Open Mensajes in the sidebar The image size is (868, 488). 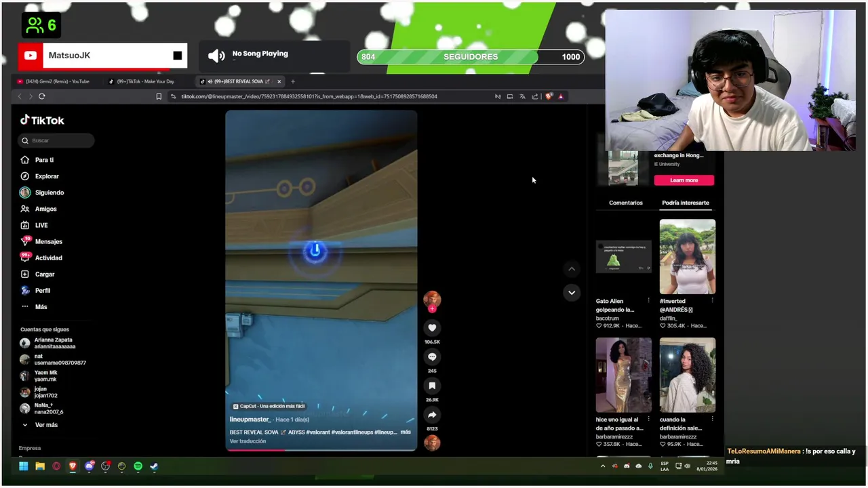(x=41, y=241)
